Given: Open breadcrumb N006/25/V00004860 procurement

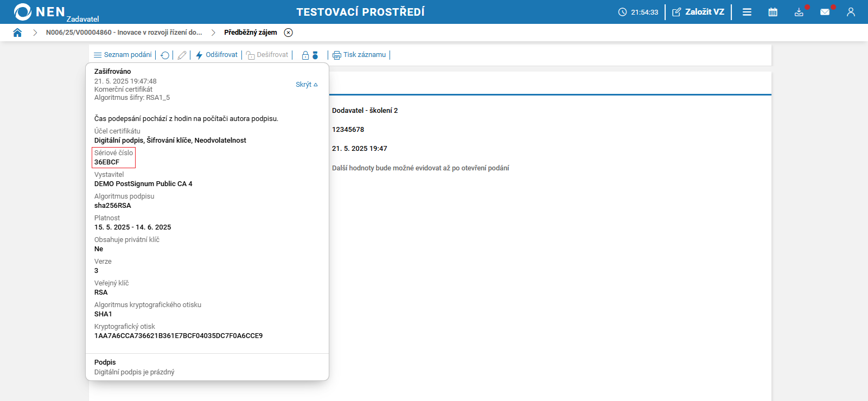Looking at the screenshot, I should pyautogui.click(x=124, y=33).
